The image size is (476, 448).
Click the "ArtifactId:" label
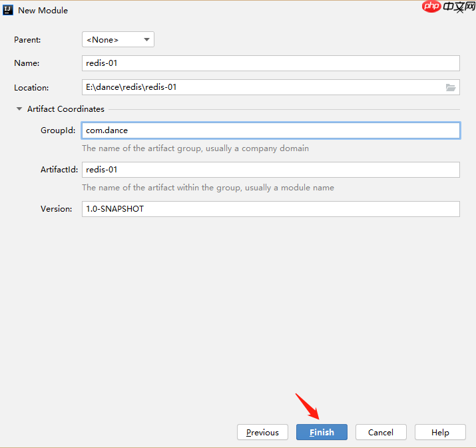click(x=59, y=170)
